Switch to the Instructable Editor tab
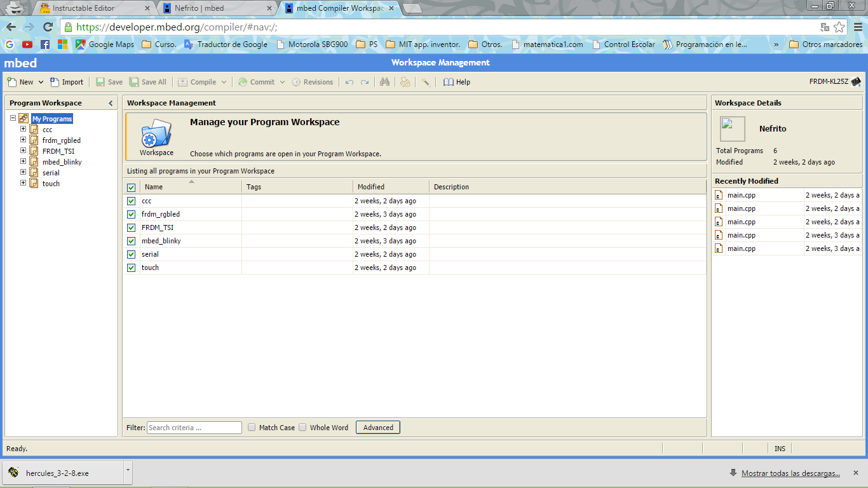Image resolution: width=868 pixels, height=488 pixels. 92,8
